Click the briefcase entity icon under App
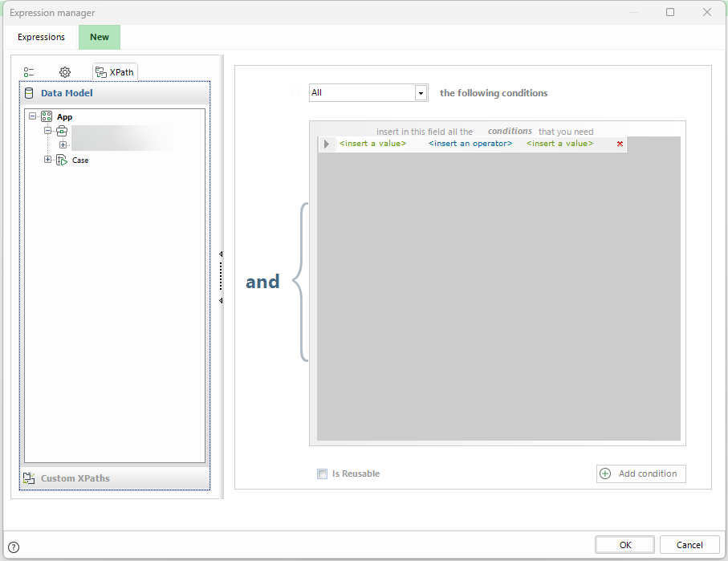The image size is (728, 561). [62, 131]
